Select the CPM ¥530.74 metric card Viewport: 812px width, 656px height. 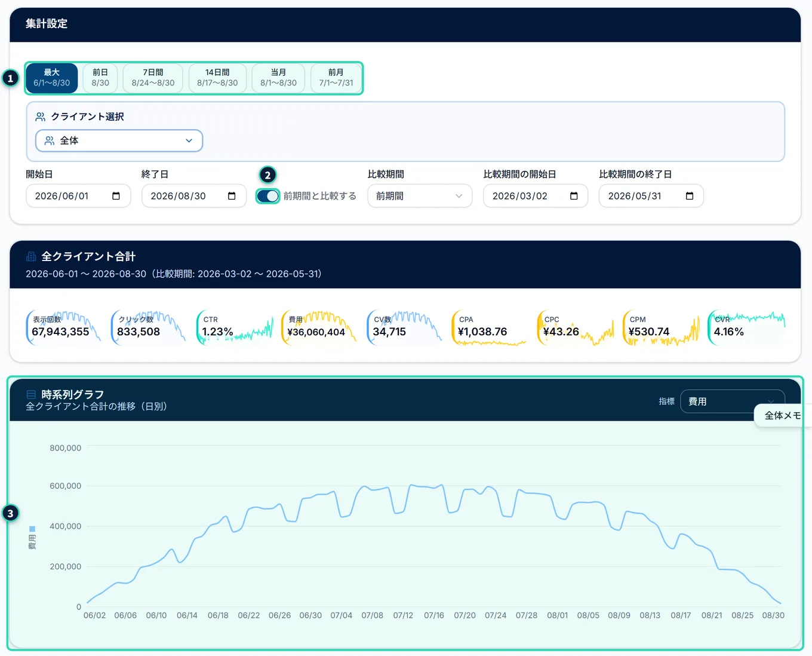(660, 327)
